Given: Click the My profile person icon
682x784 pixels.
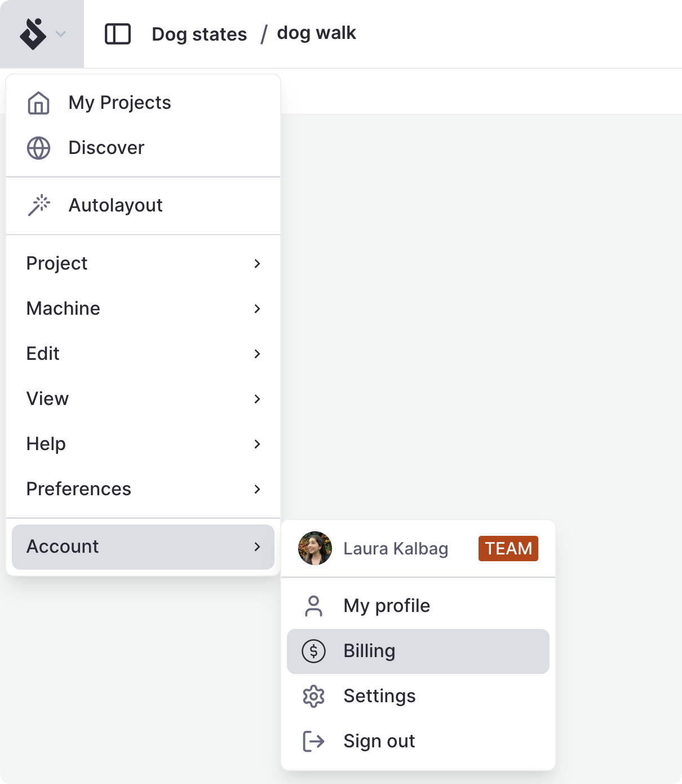Looking at the screenshot, I should tap(313, 606).
